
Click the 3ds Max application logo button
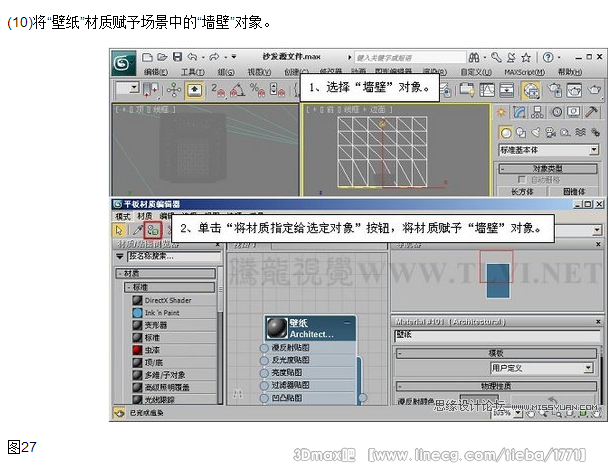(124, 63)
